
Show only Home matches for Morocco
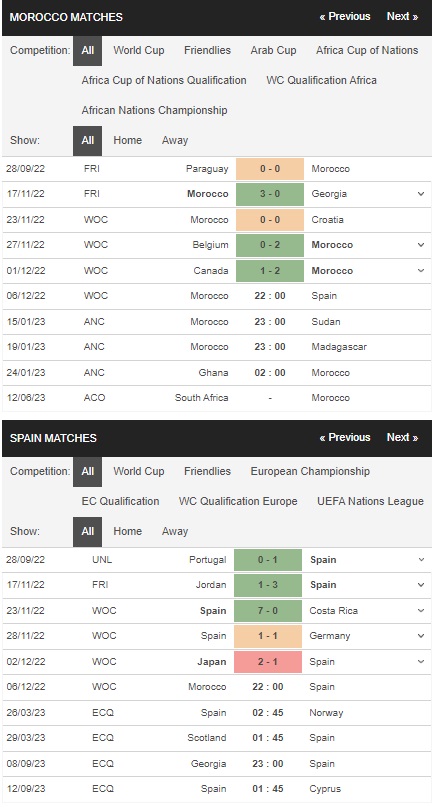click(x=127, y=140)
